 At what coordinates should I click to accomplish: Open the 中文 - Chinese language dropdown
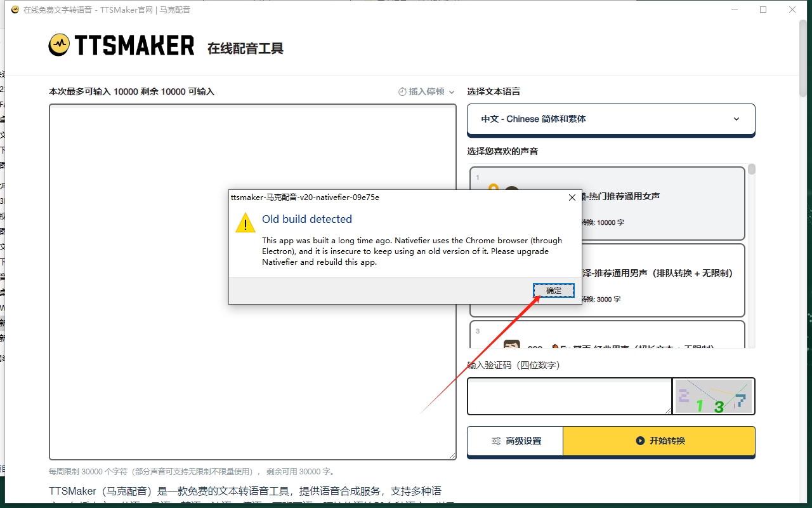[x=611, y=119]
